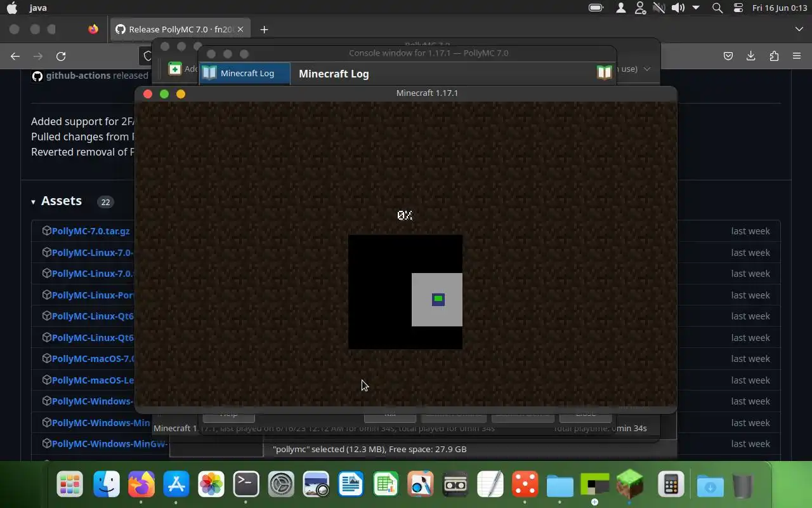The height and width of the screenshot is (508, 812).
Task: Download PollyMC-7.0.tar.gz asset
Action: pyautogui.click(x=91, y=231)
